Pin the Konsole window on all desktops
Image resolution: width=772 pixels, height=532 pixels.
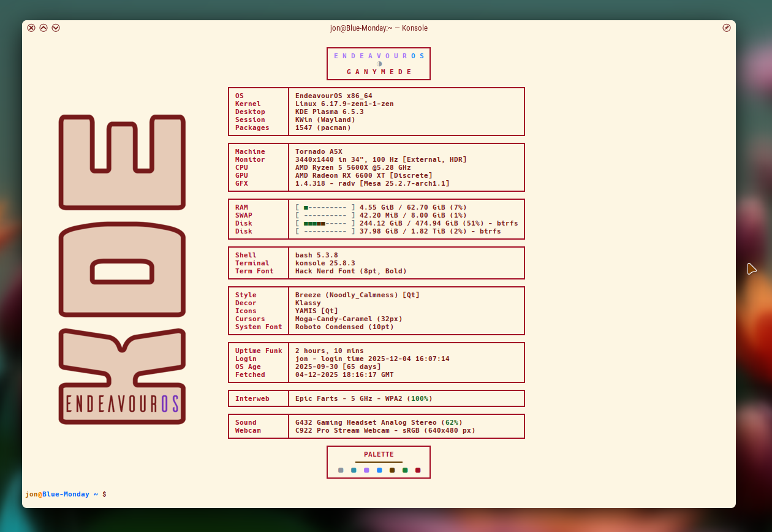727,28
